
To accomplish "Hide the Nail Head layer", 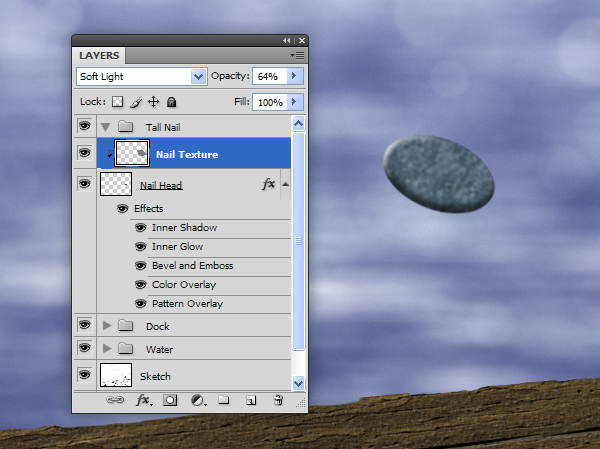I will tap(85, 184).
